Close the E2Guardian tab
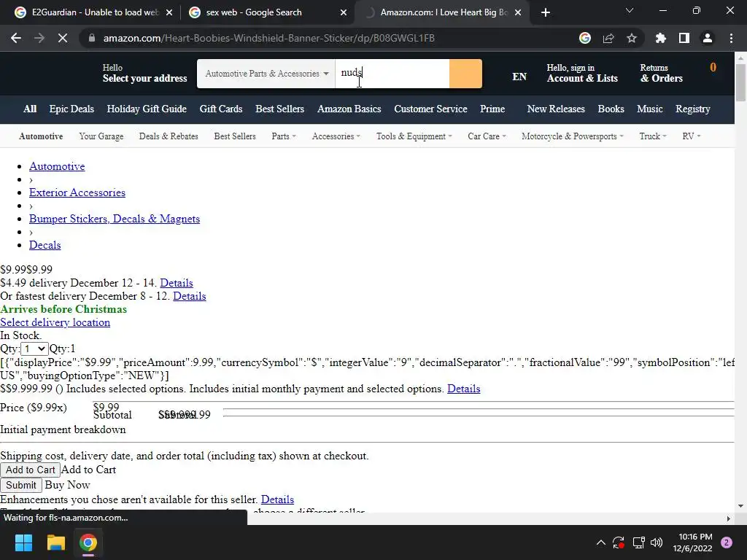Image resolution: width=747 pixels, height=560 pixels. tap(169, 12)
